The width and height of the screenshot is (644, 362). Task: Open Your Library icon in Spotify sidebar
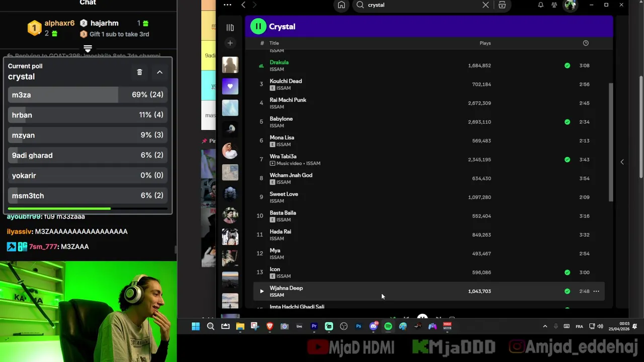point(230,28)
